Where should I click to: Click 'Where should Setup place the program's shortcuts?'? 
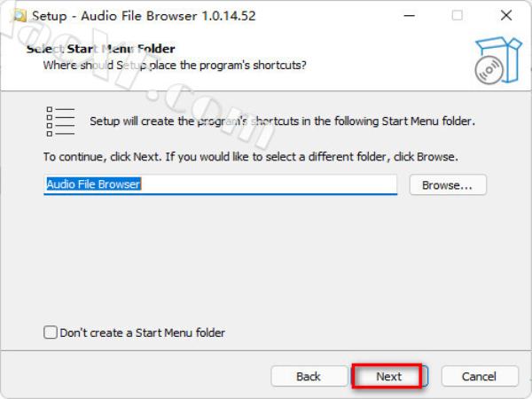[x=175, y=65]
